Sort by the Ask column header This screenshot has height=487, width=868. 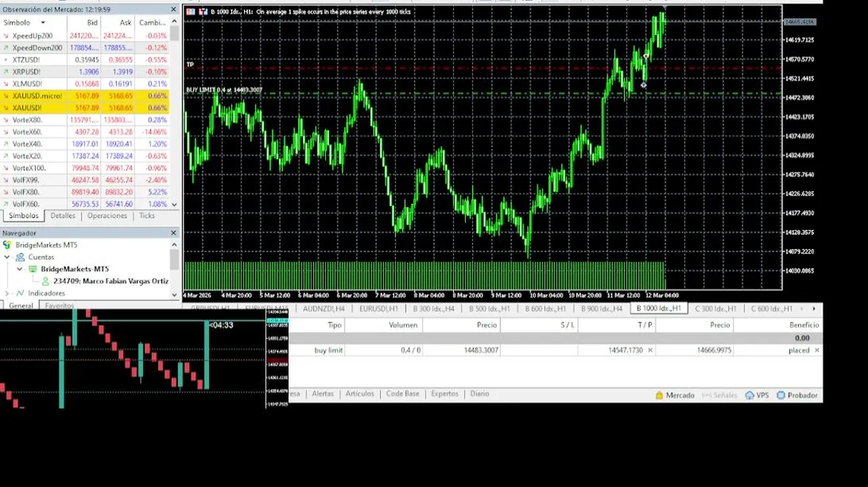(x=118, y=23)
